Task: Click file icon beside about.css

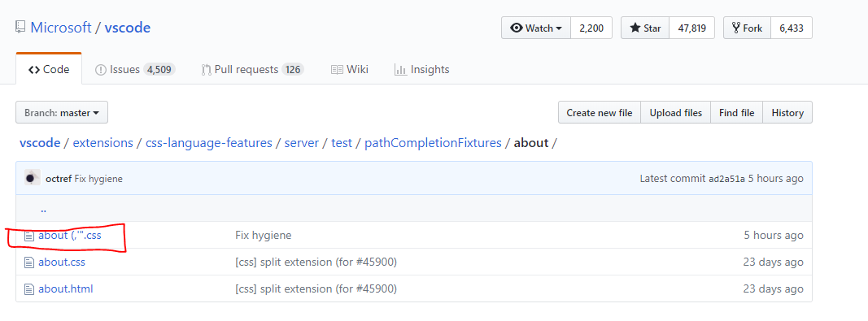Action: [x=29, y=262]
